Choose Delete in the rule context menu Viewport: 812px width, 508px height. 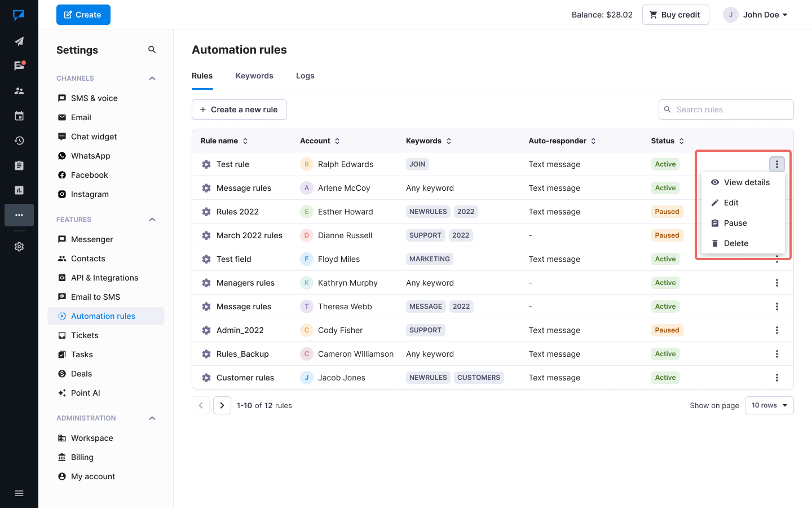(736, 243)
